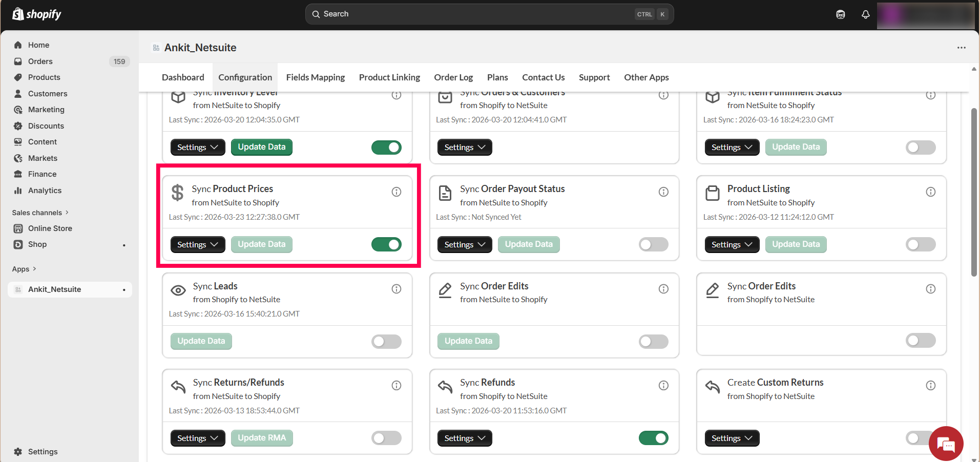The image size is (980, 462).
Task: Click info icon on Sync Leads card
Action: click(x=396, y=289)
